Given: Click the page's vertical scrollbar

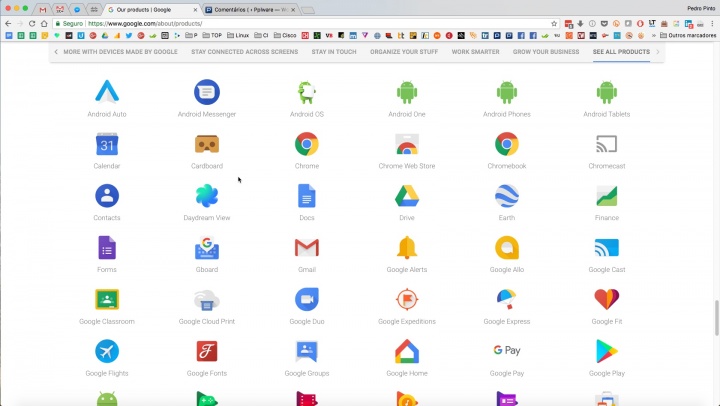Looking at the screenshot, I should pyautogui.click(x=716, y=318).
